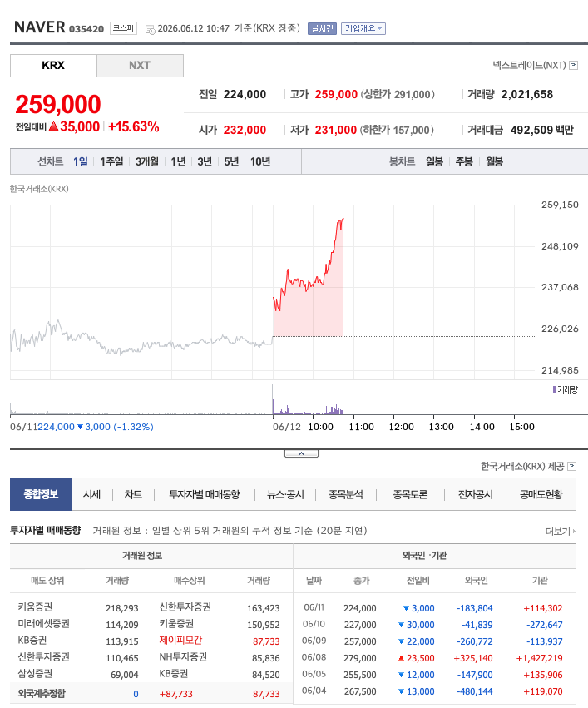Click the purple 거래량 legend marker
Viewport: 588px width, 708px height.
pyautogui.click(x=554, y=389)
